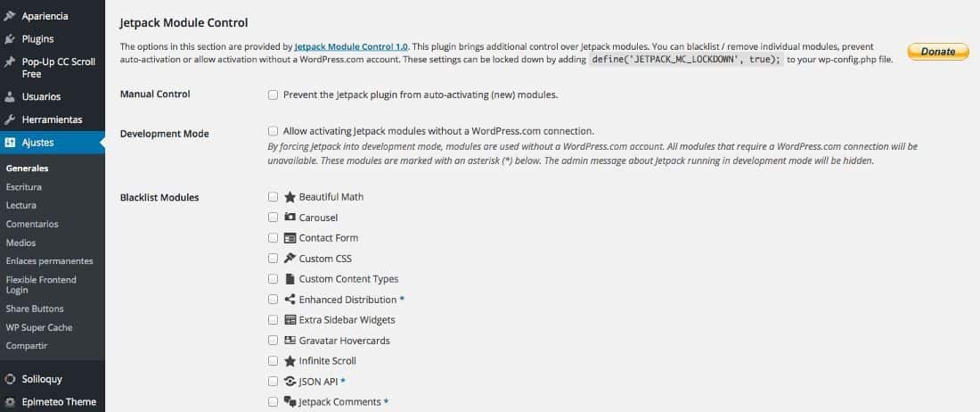Click the Herramientas wrench icon
980x412 pixels.
[10, 119]
